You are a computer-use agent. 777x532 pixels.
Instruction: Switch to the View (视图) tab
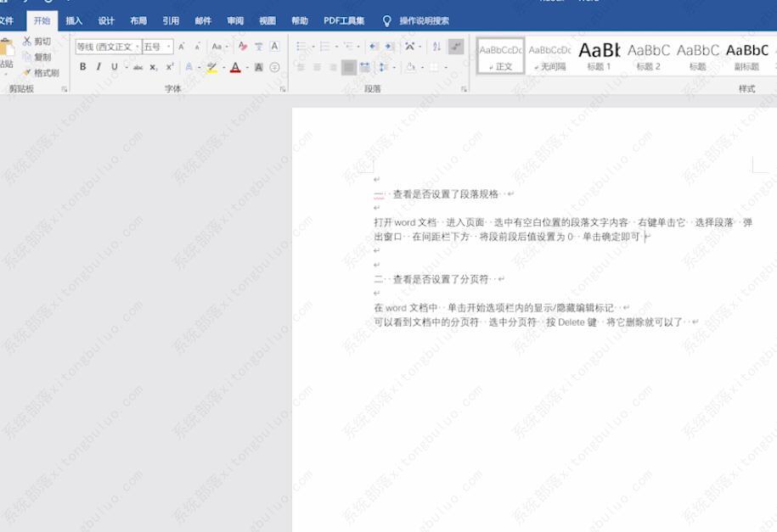coord(267,21)
